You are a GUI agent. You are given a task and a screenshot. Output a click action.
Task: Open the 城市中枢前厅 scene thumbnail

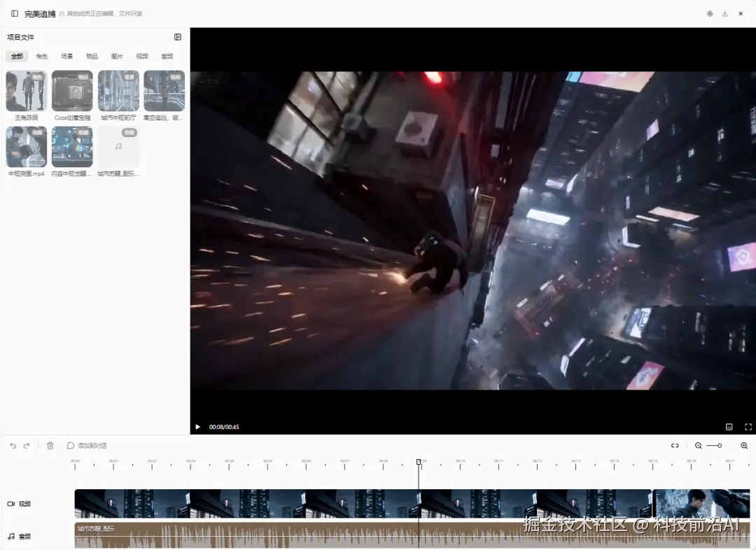[118, 91]
